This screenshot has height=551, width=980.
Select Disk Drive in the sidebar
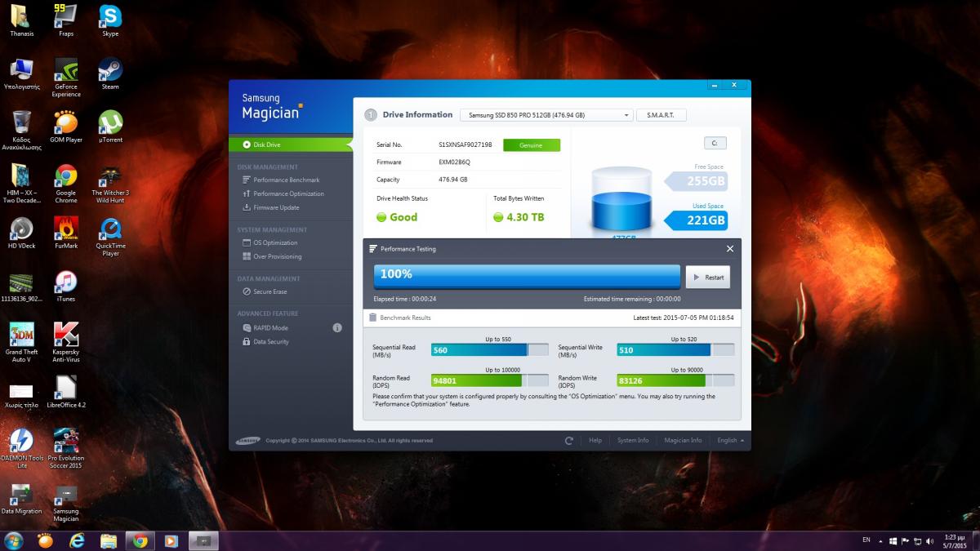coord(291,144)
